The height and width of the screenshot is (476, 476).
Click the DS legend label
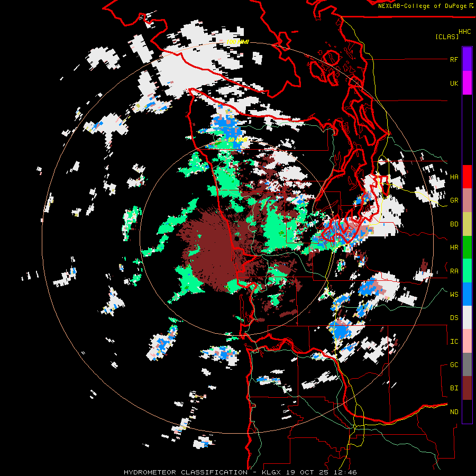click(454, 318)
